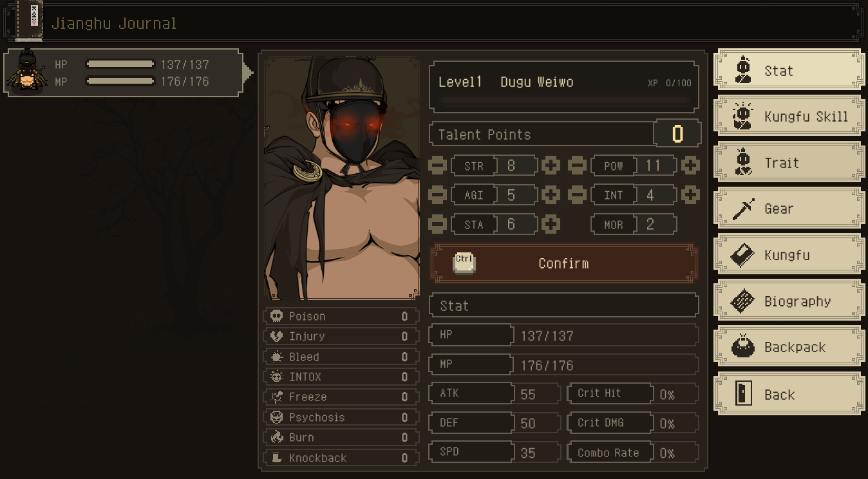Lower STR with the minus icon

(x=437, y=165)
